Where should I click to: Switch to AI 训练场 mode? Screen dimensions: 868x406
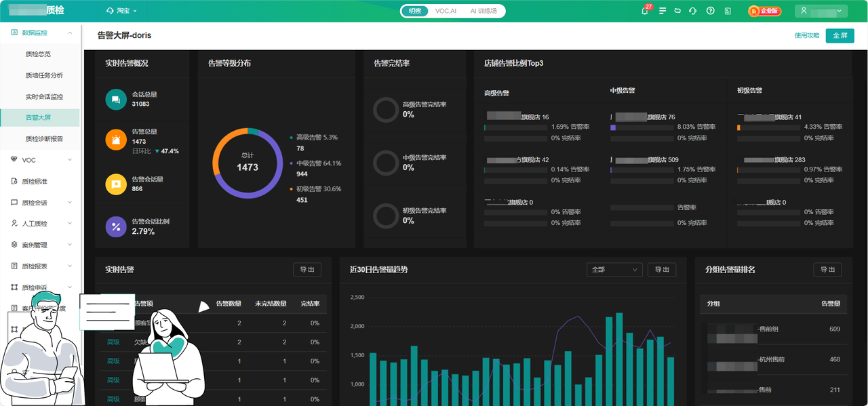484,11
